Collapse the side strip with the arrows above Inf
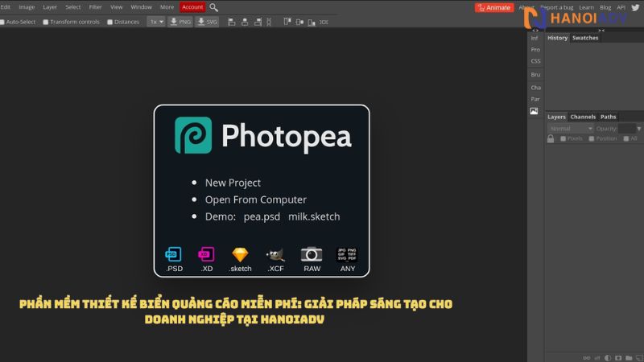The image size is (644, 362). pos(535,31)
